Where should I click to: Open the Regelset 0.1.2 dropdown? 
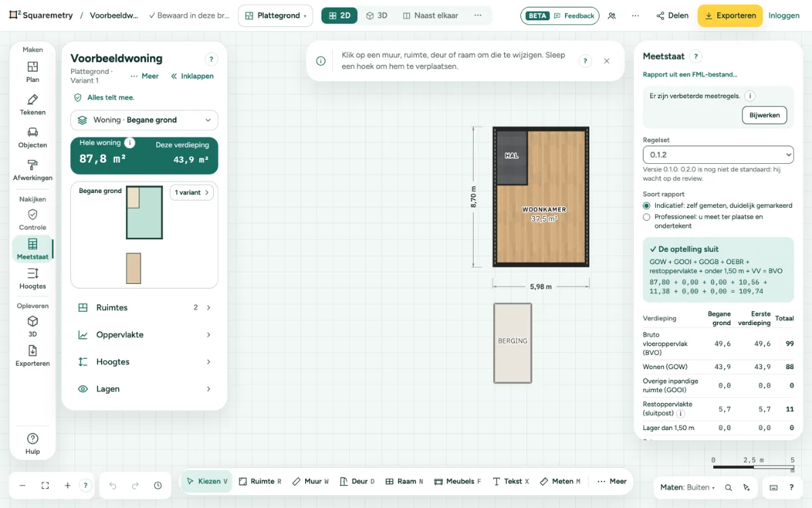click(718, 155)
